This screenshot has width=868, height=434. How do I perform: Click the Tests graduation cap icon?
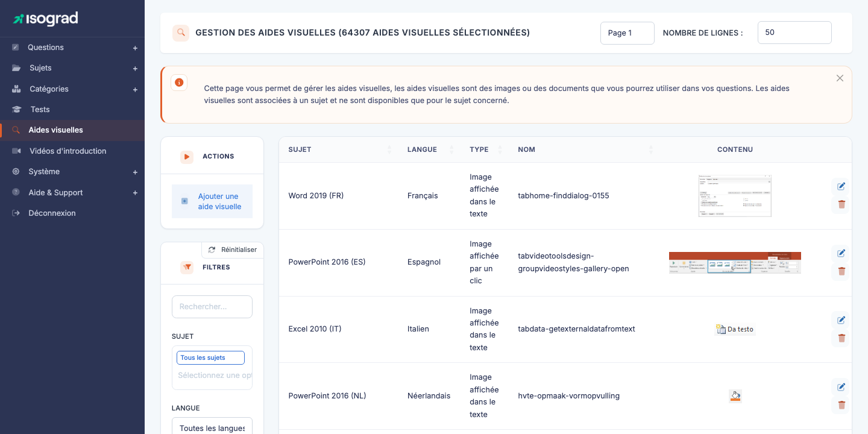pyautogui.click(x=17, y=109)
